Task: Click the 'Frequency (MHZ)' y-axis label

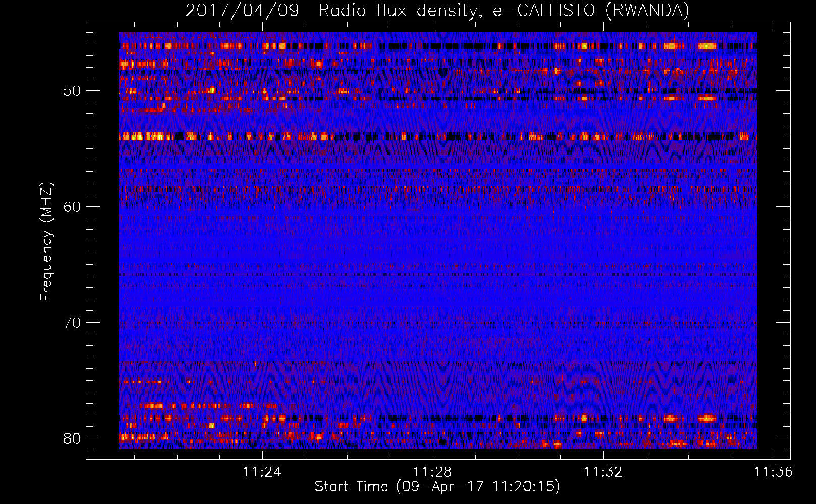Action: pos(46,241)
